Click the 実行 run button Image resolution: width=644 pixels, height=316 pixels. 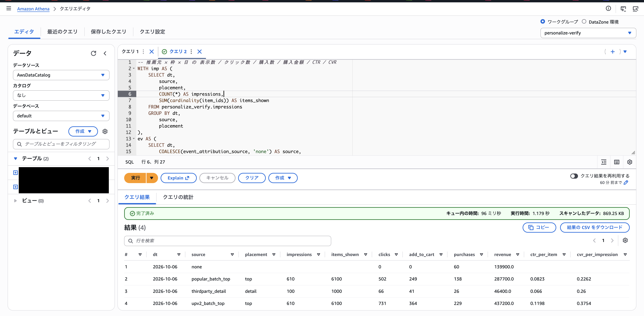point(135,178)
